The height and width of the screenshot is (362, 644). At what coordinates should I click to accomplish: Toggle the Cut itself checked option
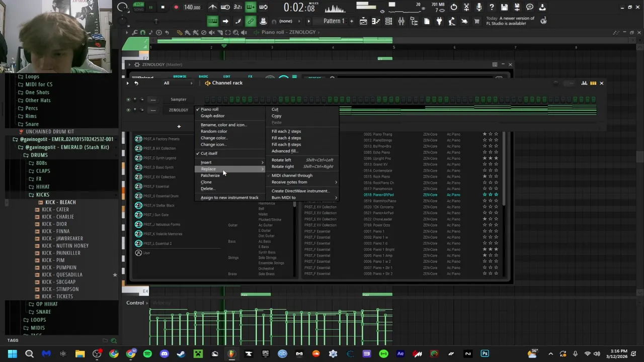click(x=209, y=153)
